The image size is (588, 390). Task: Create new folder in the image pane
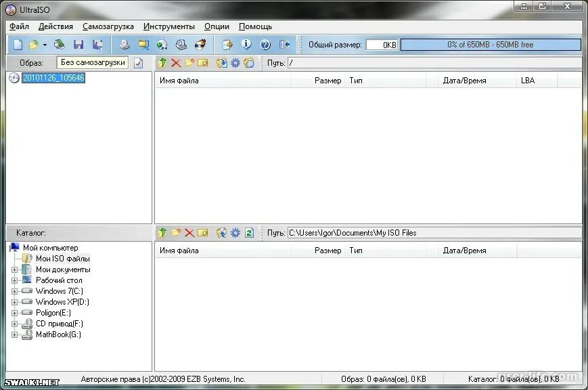click(189, 63)
